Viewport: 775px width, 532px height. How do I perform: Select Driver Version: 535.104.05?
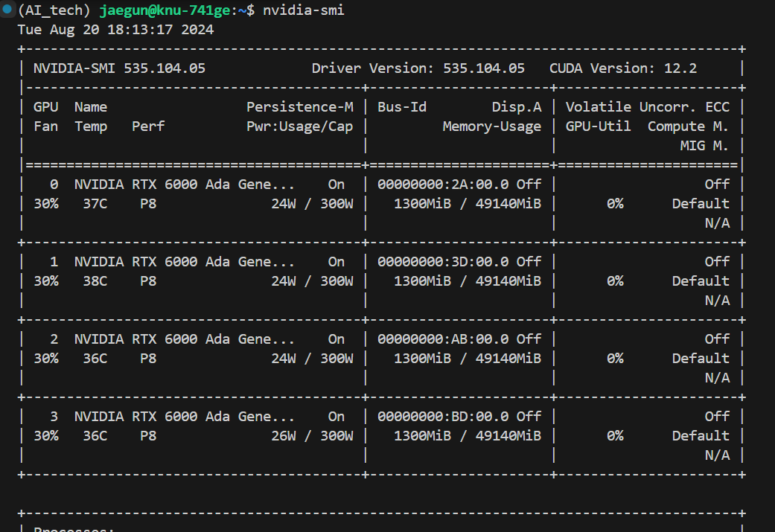(x=418, y=68)
